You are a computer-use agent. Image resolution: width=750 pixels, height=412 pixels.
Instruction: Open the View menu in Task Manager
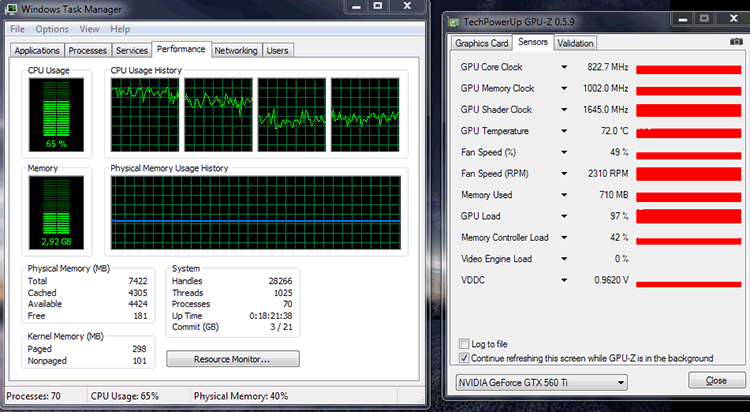[89, 29]
